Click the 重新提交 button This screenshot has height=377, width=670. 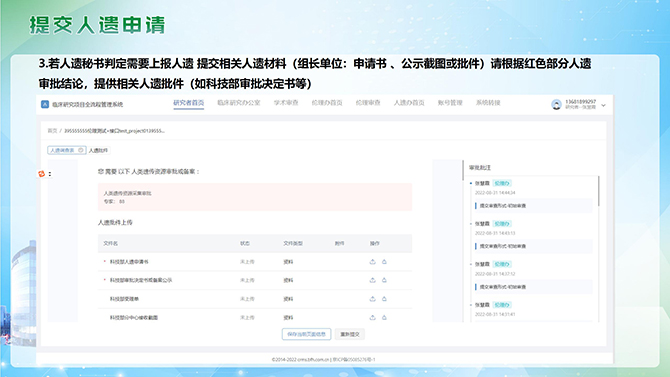pyautogui.click(x=350, y=334)
